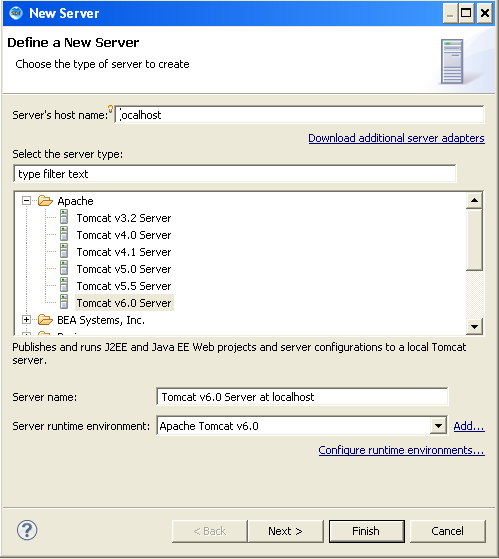Click the Apache folder icon

45,201
